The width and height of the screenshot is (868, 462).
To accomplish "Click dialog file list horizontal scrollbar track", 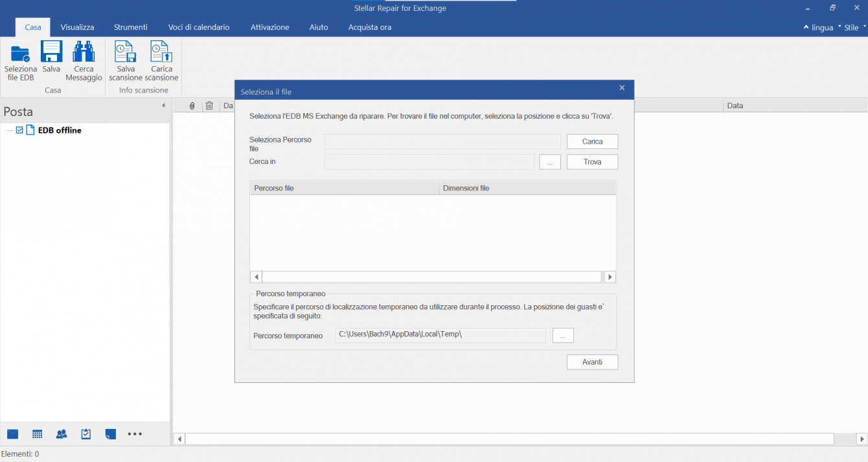I will tap(433, 277).
